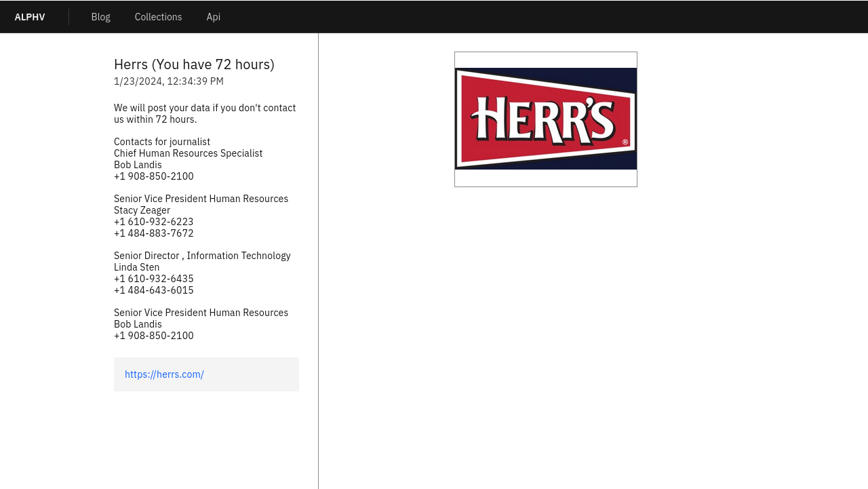Click the ALPHV brand logo text
This screenshot has height=489, width=868.
coord(30,17)
